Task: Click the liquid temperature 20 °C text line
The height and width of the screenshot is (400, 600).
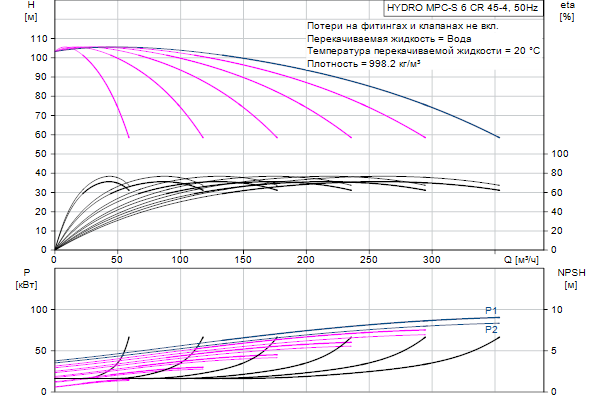Action: point(424,50)
